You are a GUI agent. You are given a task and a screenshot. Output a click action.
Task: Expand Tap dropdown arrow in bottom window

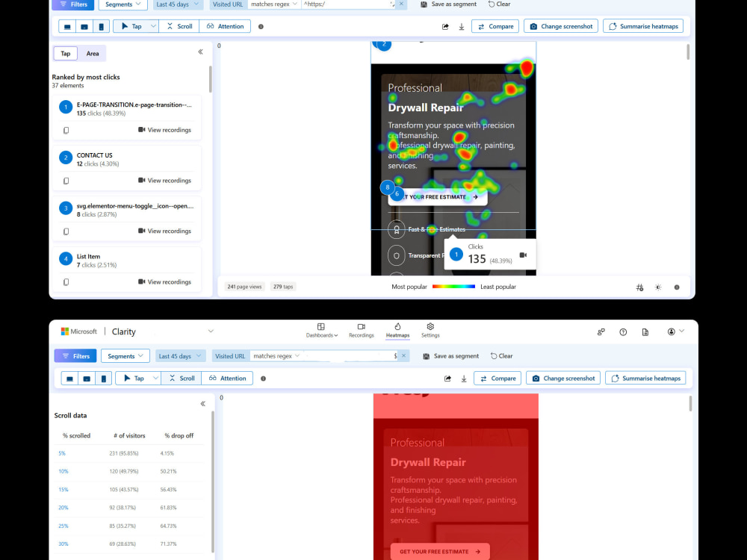(156, 379)
